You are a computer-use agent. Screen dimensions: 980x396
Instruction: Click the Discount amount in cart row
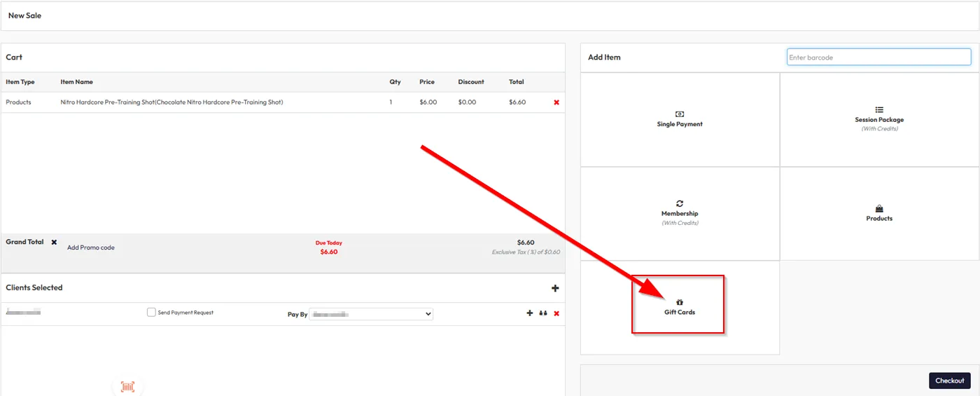(467, 102)
